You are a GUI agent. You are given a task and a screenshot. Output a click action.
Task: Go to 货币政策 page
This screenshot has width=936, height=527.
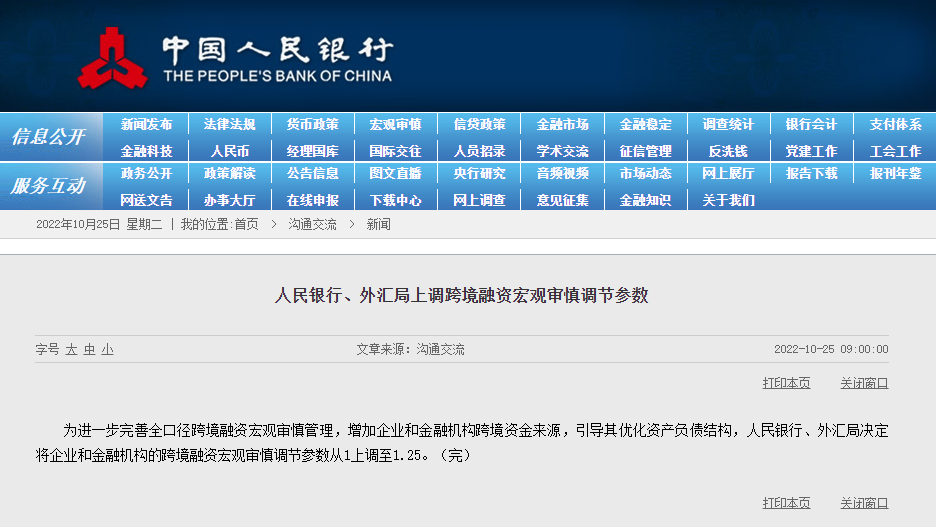[312, 124]
